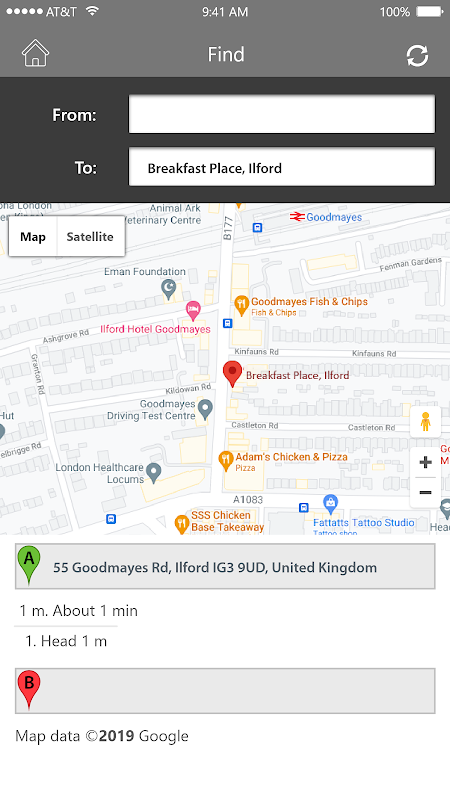
Task: Tap the refresh icon in header
Action: tap(417, 55)
